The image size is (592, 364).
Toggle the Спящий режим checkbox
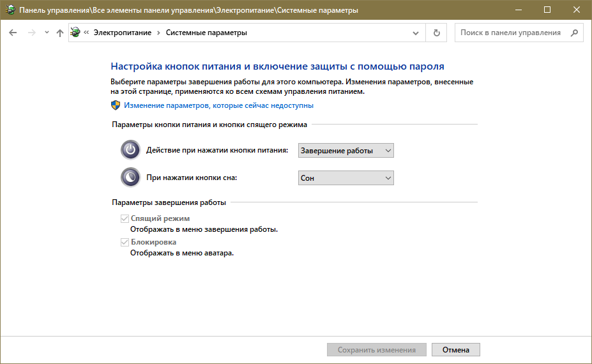125,219
